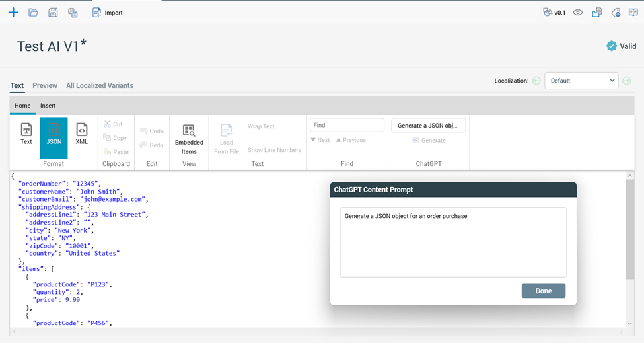Click the Save floppy disk icon
The height and width of the screenshot is (343, 644).
[x=53, y=13]
